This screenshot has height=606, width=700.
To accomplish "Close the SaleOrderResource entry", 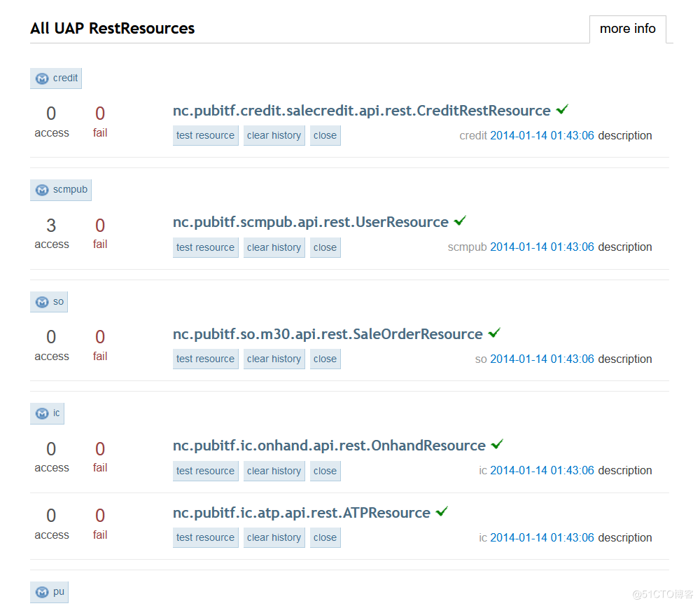I will [325, 359].
